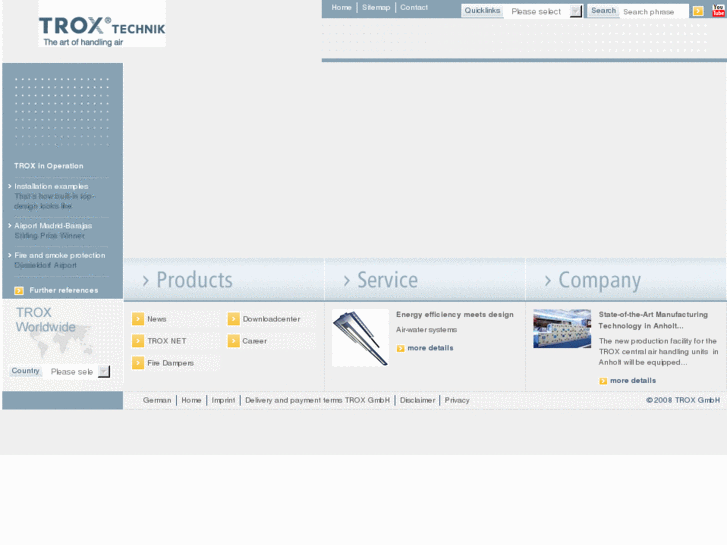Image resolution: width=727 pixels, height=545 pixels.
Task: Switch to German in footer
Action: coord(157,400)
